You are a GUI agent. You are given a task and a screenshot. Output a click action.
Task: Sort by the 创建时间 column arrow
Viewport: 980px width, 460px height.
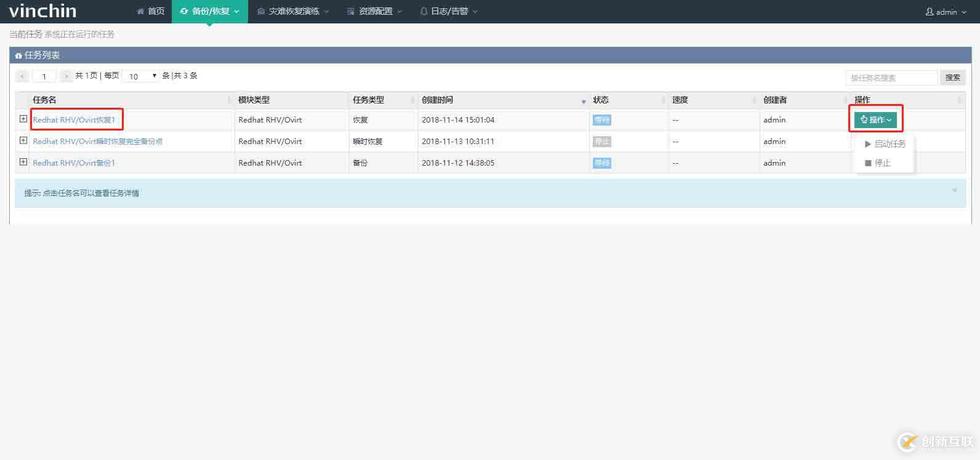click(584, 101)
